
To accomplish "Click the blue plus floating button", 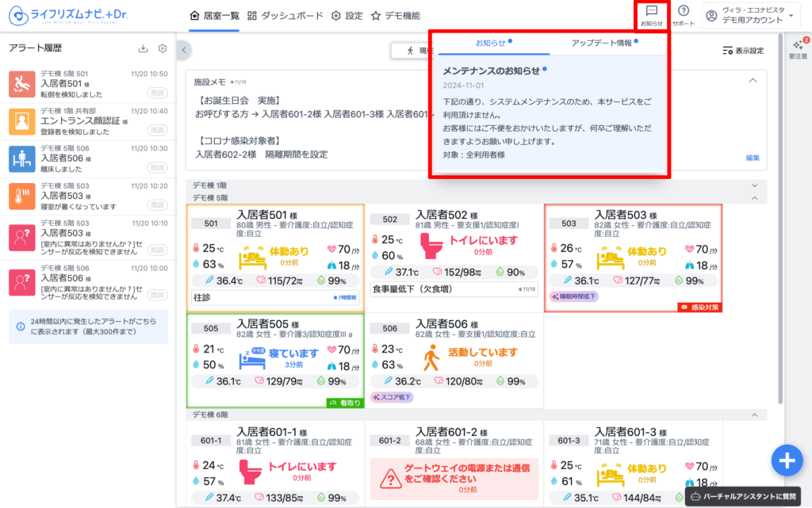I will coord(787,460).
